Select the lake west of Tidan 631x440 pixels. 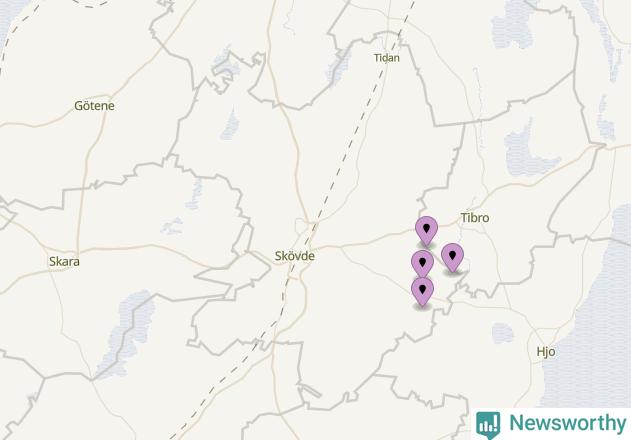tap(338, 66)
